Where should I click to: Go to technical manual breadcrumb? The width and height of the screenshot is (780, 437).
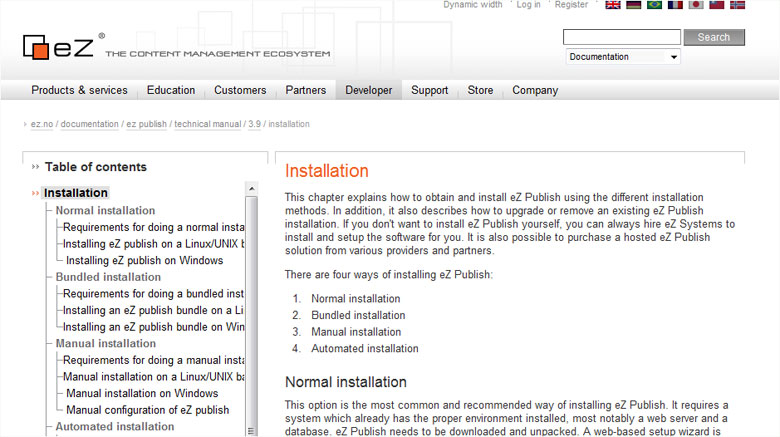[207, 124]
